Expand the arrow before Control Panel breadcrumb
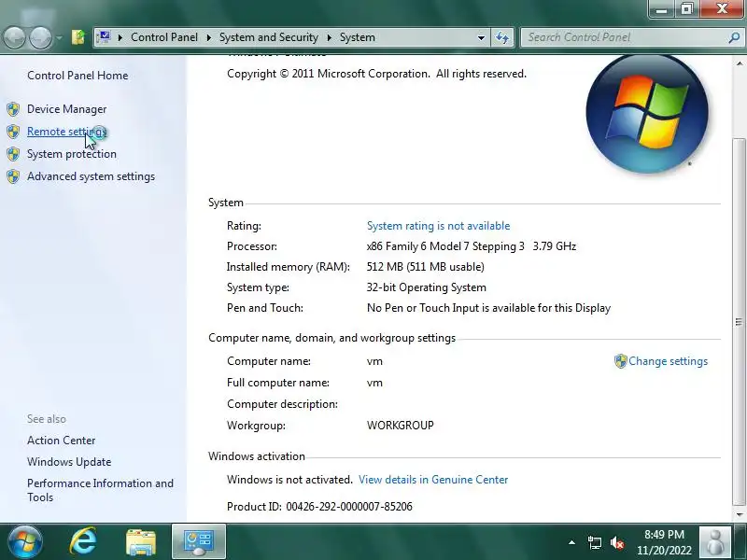 (120, 37)
